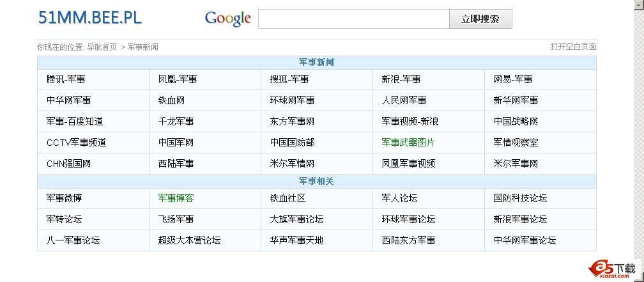Click 军人论坛 link
This screenshot has height=282, width=644.
tap(399, 198)
